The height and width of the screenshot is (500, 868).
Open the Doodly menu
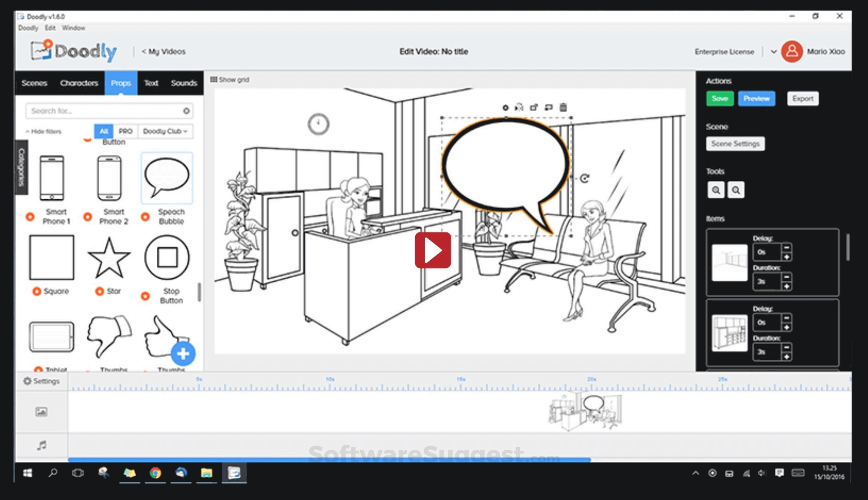pyautogui.click(x=28, y=28)
